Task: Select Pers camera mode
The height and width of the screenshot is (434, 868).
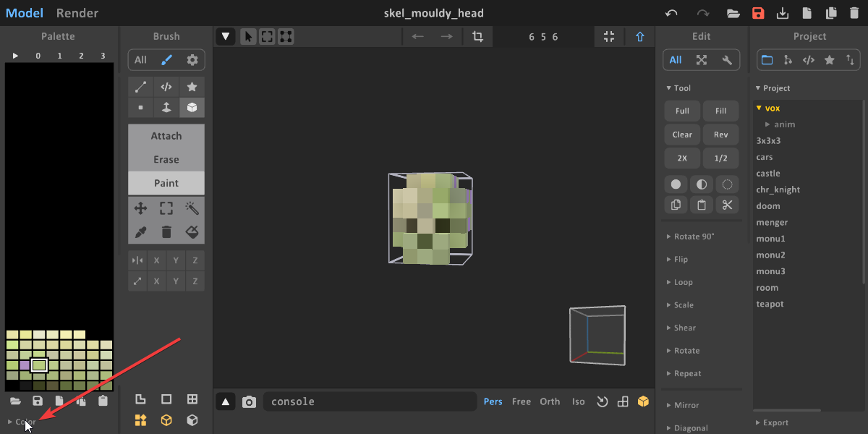Action: coord(493,401)
